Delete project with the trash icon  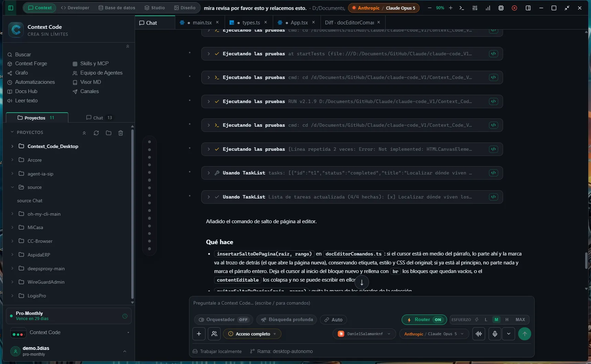click(121, 133)
